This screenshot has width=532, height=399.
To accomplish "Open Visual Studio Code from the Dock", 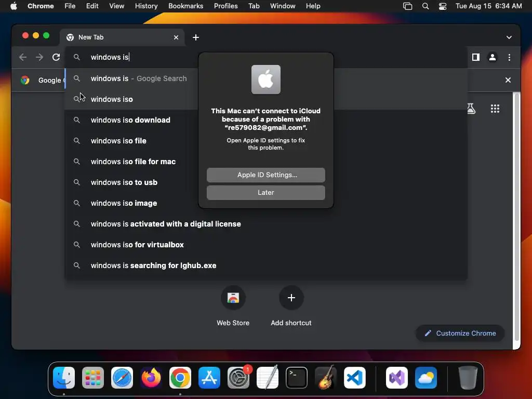I will [x=354, y=378].
